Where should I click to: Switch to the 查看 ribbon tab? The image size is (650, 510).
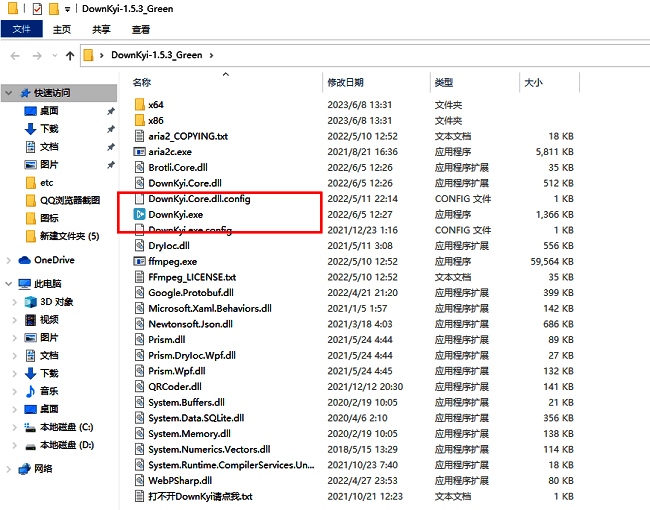141,30
